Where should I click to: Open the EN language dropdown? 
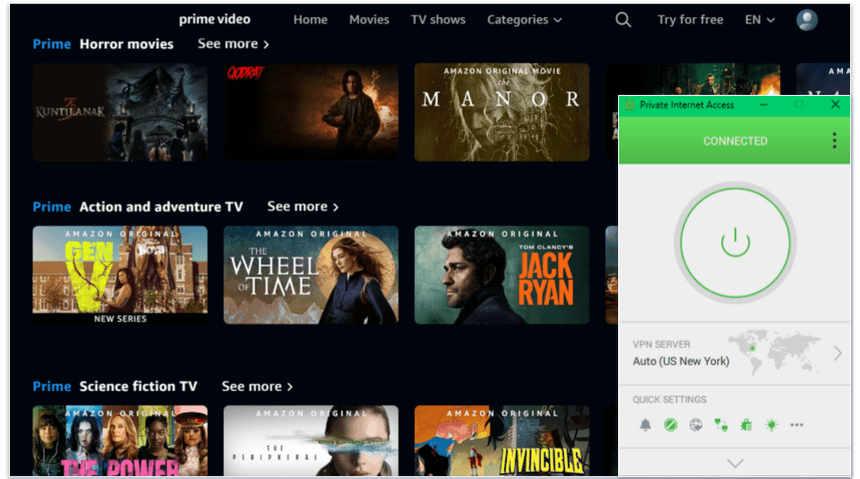(x=760, y=20)
